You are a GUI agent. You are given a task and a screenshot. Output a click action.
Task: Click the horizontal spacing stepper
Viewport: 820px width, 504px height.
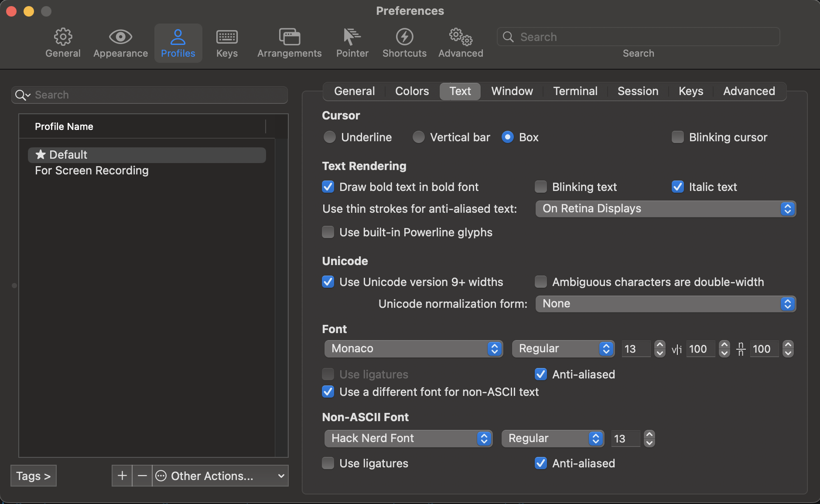pos(724,349)
